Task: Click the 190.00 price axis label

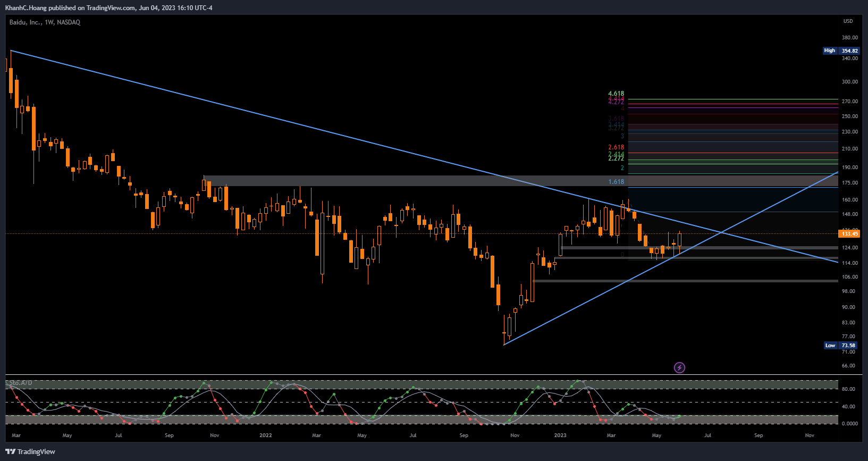Action: click(850, 167)
